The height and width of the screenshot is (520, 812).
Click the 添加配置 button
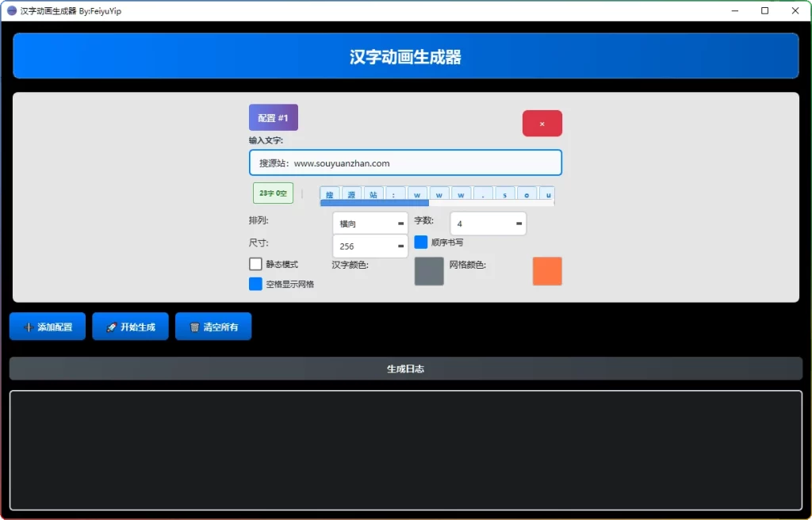[x=48, y=327]
